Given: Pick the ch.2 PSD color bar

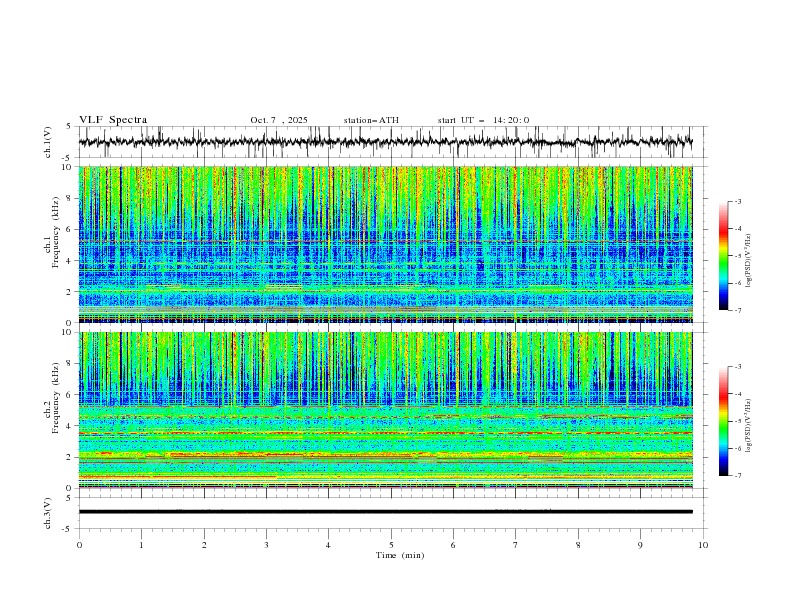Looking at the screenshot, I should tap(723, 421).
